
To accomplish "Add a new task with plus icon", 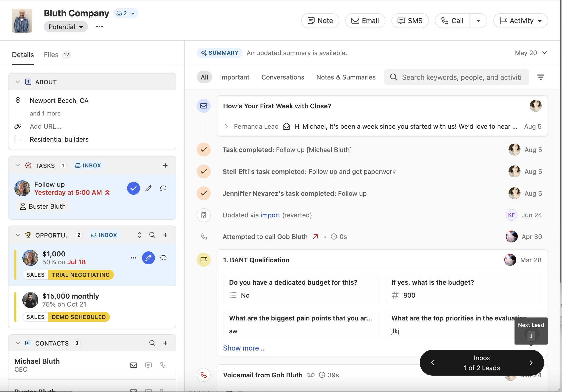I will point(165,165).
